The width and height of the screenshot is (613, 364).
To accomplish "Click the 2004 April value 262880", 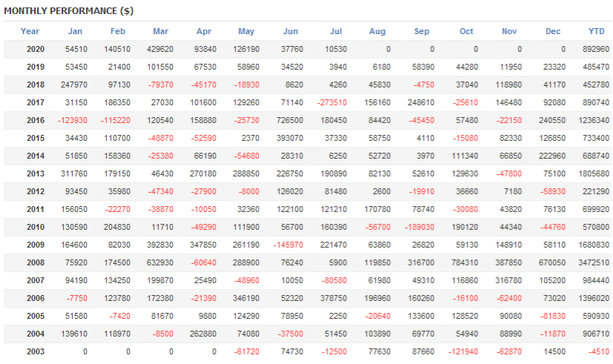I will coord(203,334).
